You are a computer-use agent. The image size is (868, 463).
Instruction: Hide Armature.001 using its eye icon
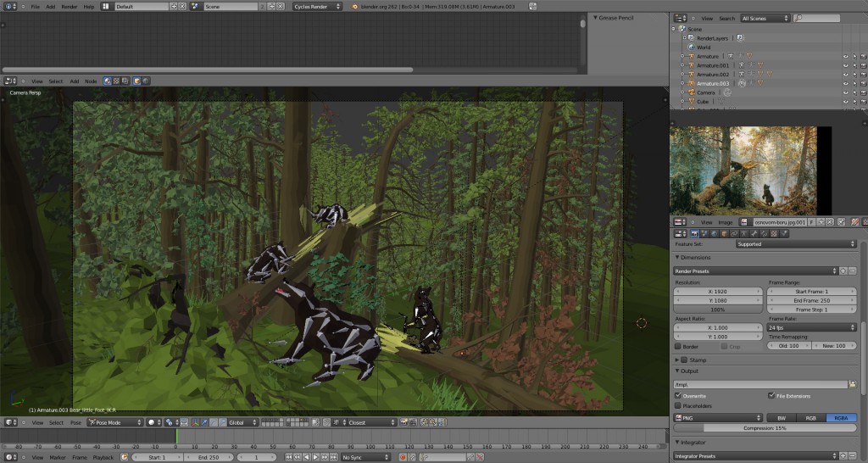(845, 65)
